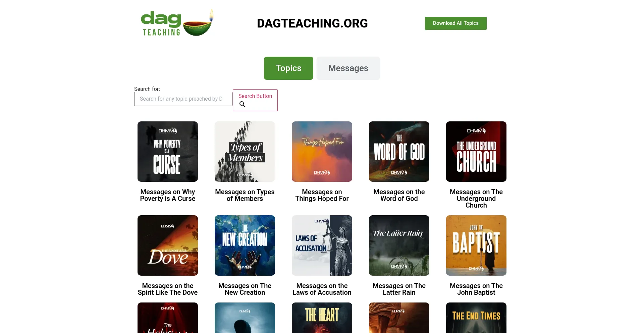The image size is (644, 333).
Task: Click 'Messages on Why Poverty is A Curse' link
Action: [168, 195]
